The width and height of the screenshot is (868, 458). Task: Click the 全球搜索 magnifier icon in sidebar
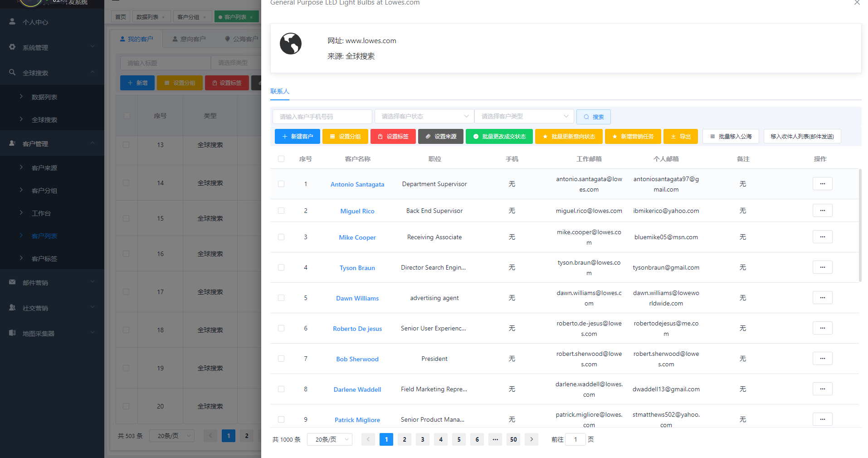12,73
